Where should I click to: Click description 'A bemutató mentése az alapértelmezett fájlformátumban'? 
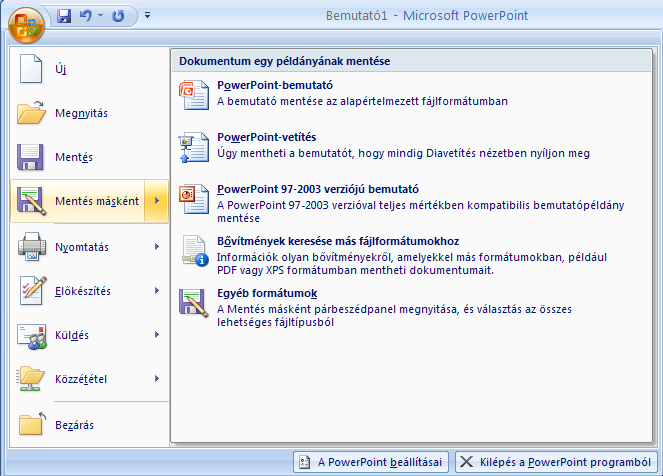pos(362,101)
